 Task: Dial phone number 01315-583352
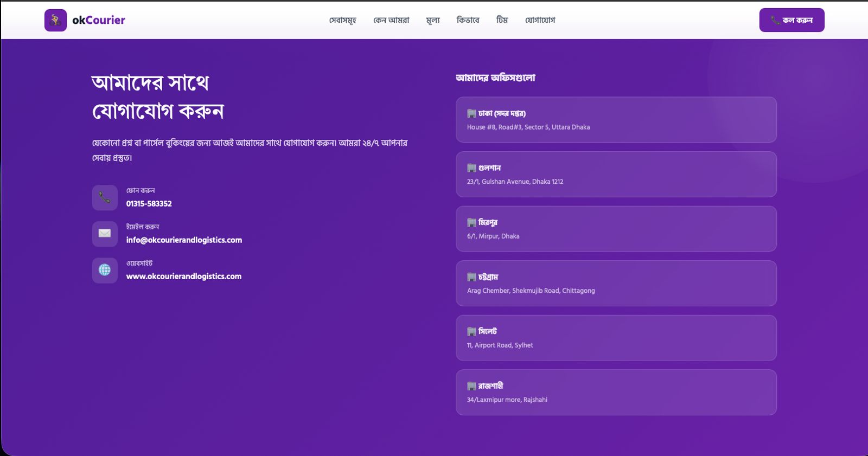click(149, 204)
